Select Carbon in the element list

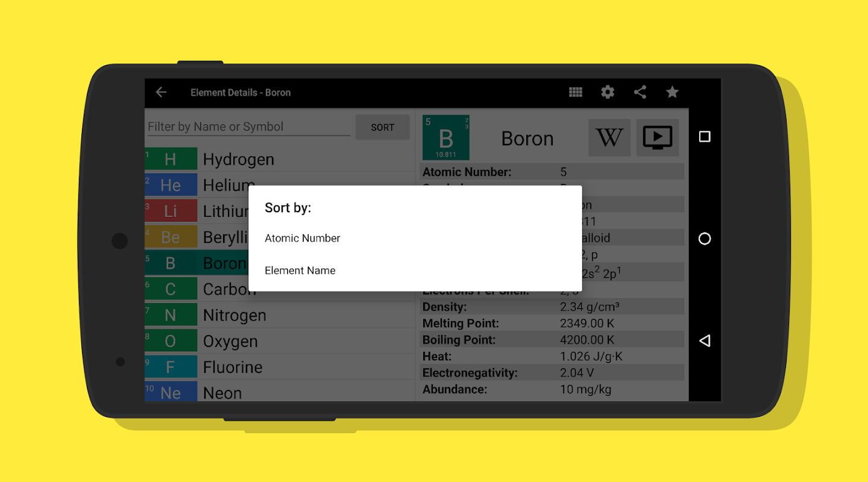click(280, 289)
